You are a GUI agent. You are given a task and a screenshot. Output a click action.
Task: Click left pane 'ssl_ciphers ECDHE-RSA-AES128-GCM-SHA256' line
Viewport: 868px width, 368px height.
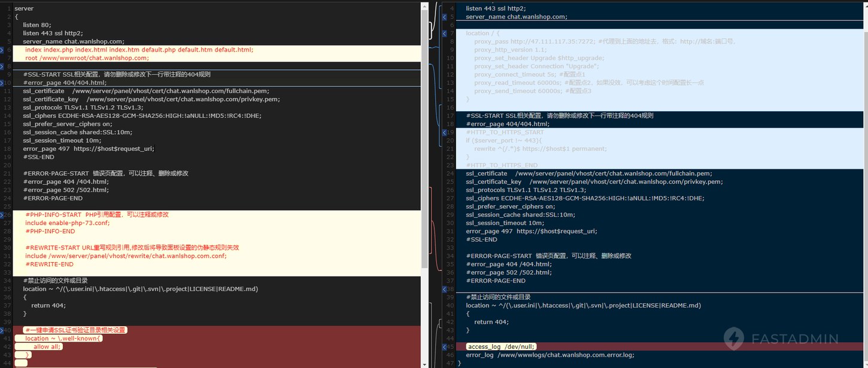pyautogui.click(x=142, y=115)
